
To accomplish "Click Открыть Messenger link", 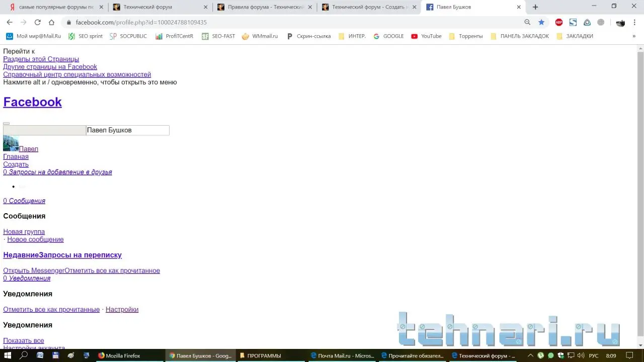I will [x=34, y=270].
